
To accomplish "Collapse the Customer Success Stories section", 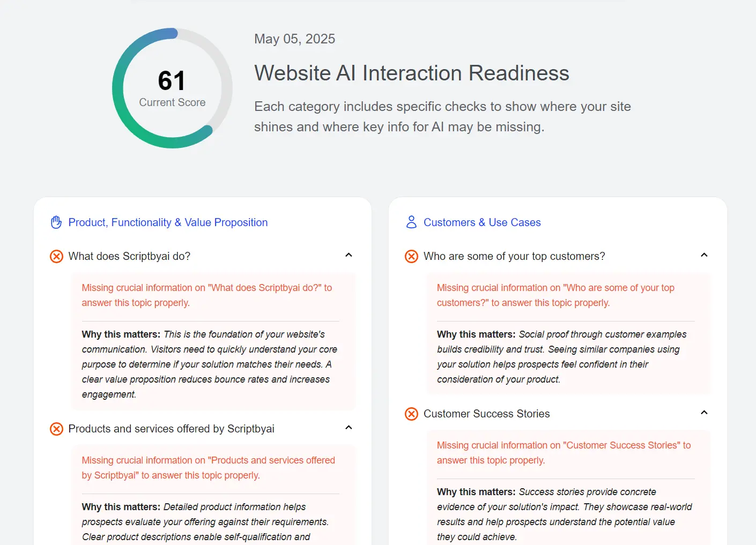I will [x=704, y=413].
